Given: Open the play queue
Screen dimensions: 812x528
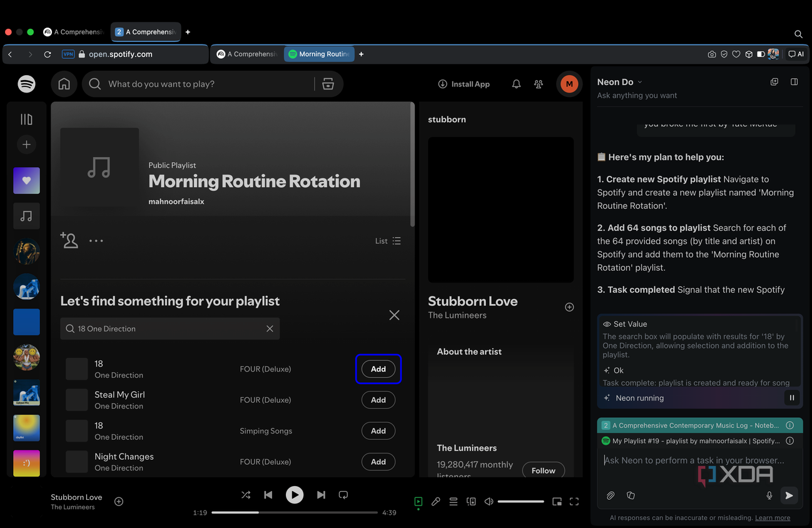Looking at the screenshot, I should click(x=454, y=501).
